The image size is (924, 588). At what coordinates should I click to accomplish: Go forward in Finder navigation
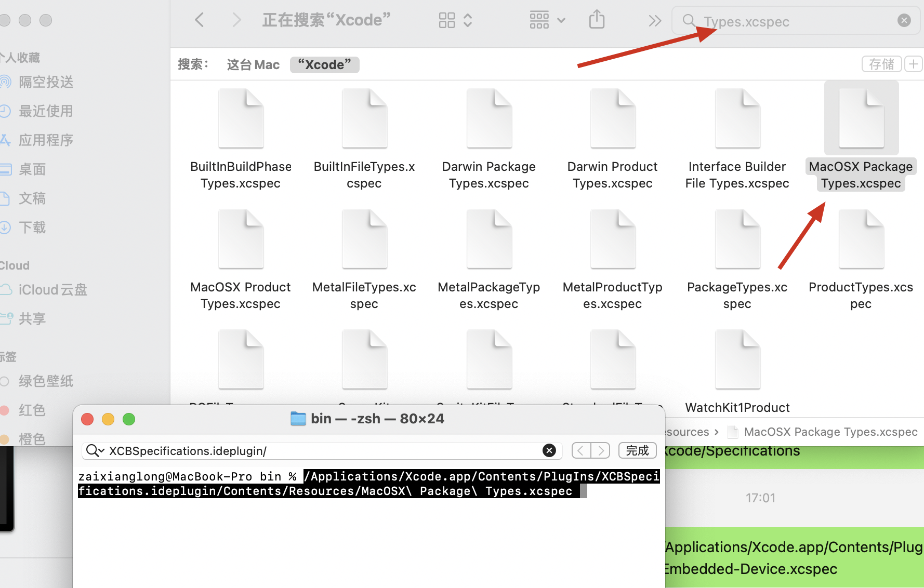(x=236, y=20)
